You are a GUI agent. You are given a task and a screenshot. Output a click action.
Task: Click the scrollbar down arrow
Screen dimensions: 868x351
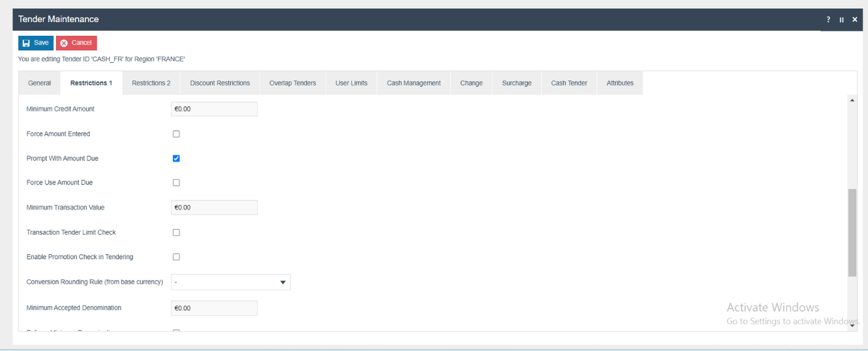coord(852,325)
